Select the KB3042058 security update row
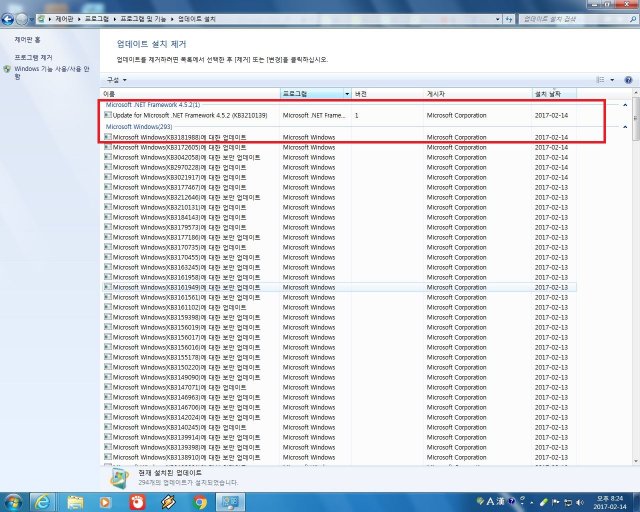 tap(339, 157)
